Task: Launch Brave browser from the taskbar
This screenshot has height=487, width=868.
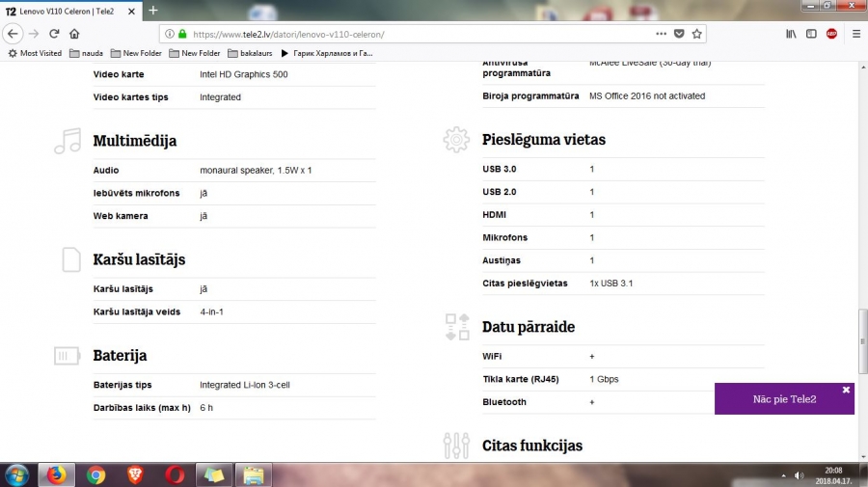Action: [135, 475]
